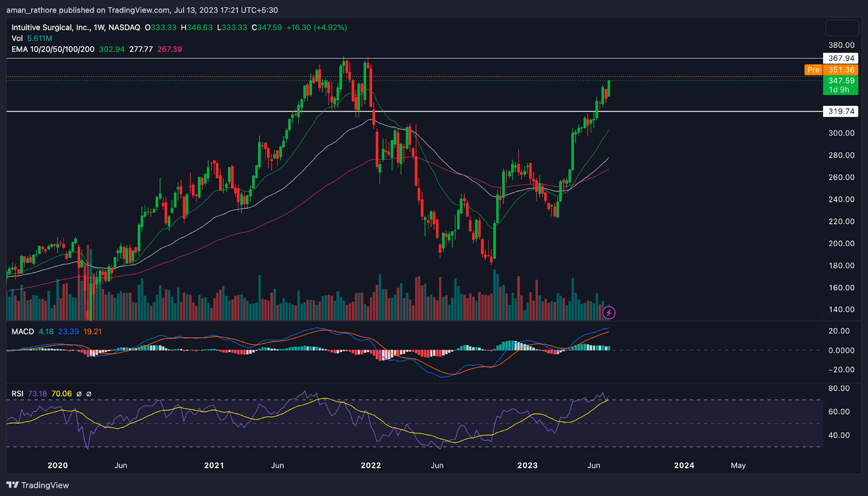Viewport: 868px width, 496px height.
Task: Click the May label on time axis
Action: point(738,465)
